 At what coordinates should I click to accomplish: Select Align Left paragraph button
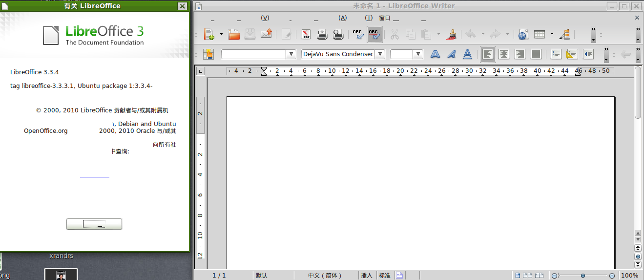(x=487, y=54)
